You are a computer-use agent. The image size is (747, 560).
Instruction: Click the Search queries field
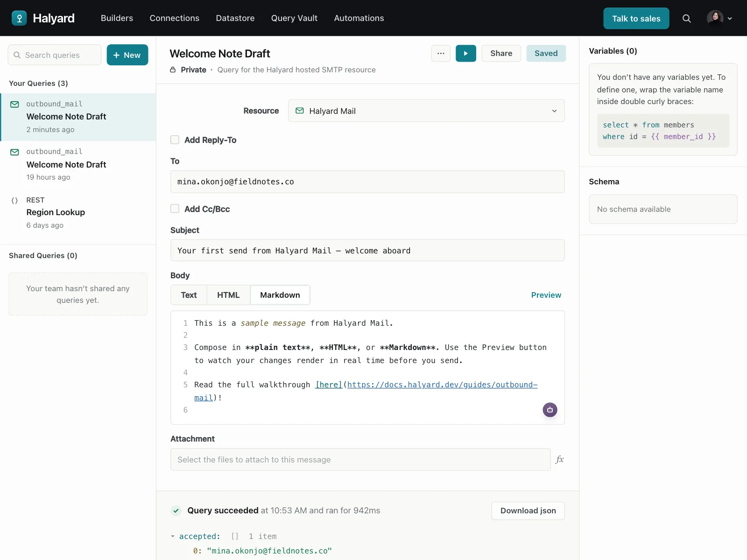click(55, 55)
